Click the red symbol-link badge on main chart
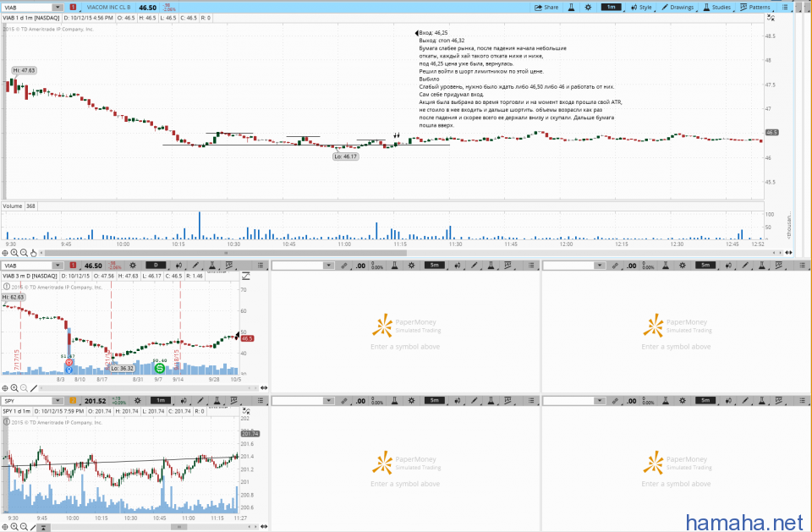The image size is (812, 532). point(73,8)
